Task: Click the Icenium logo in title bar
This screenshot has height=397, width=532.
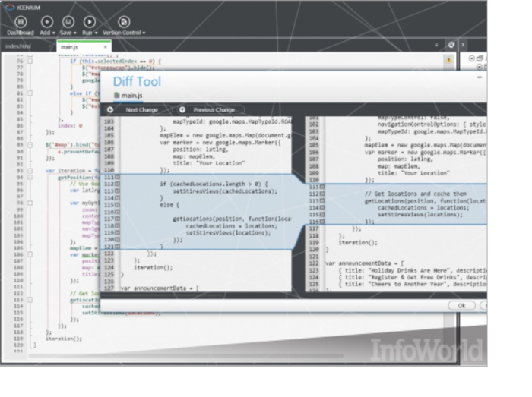Action: pos(10,7)
